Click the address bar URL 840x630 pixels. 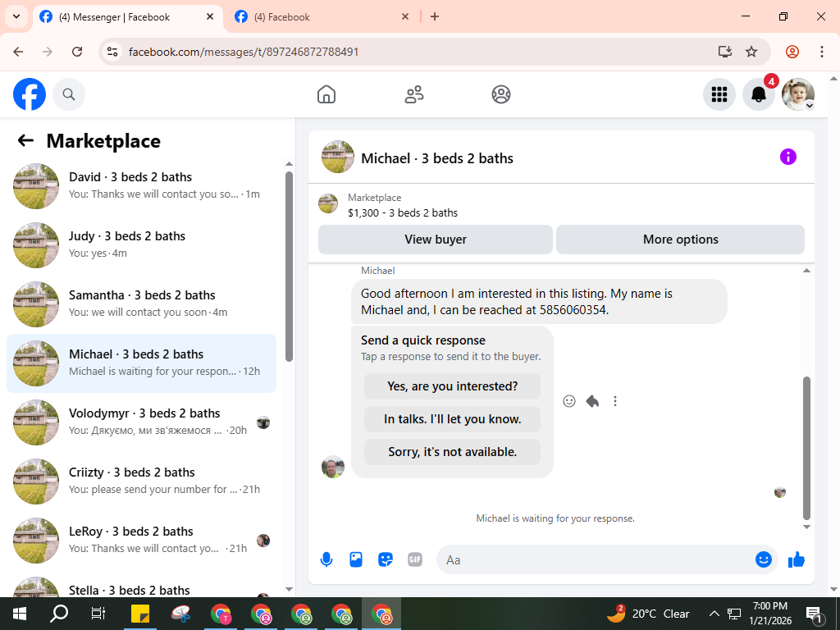click(244, 52)
